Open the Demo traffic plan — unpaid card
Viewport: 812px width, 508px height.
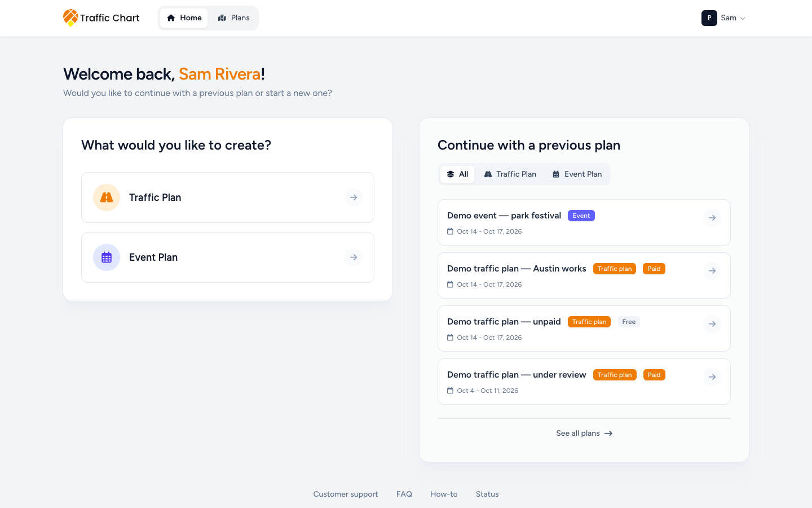(584, 329)
